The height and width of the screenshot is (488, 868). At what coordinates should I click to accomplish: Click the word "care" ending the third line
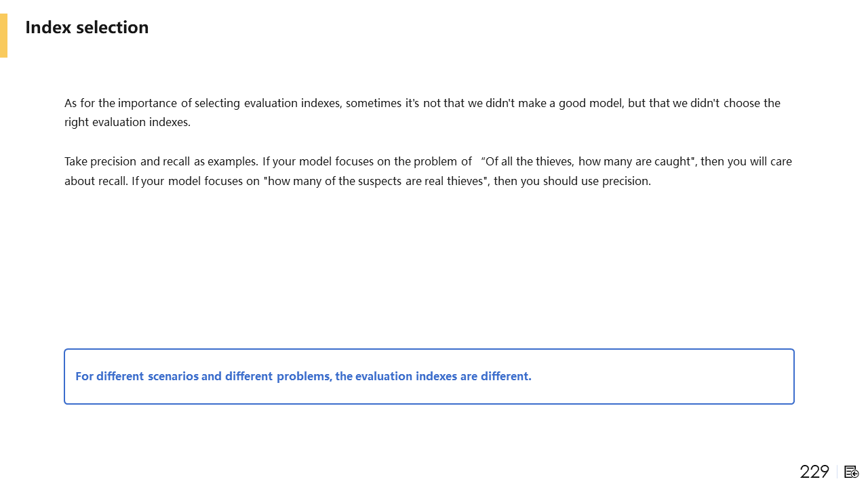781,161
